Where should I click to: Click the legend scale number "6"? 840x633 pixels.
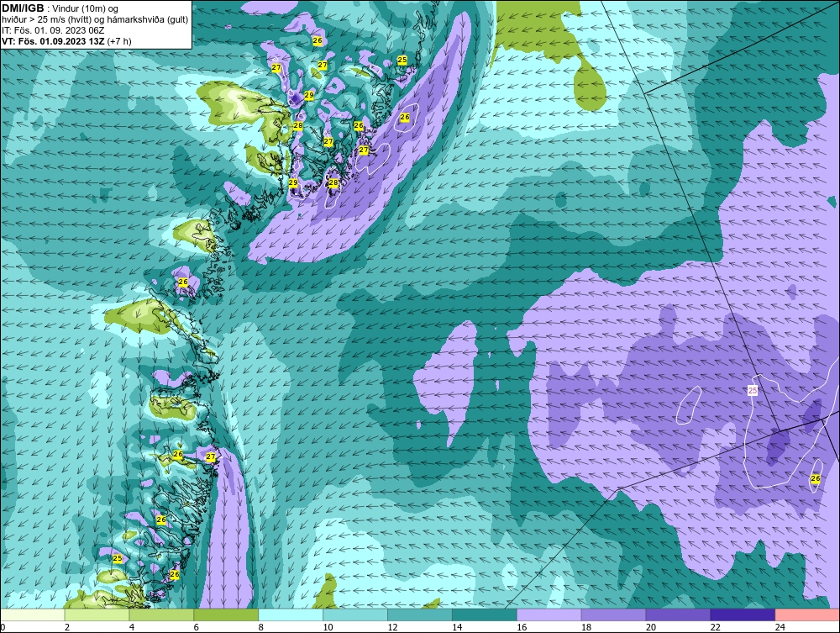point(196,627)
